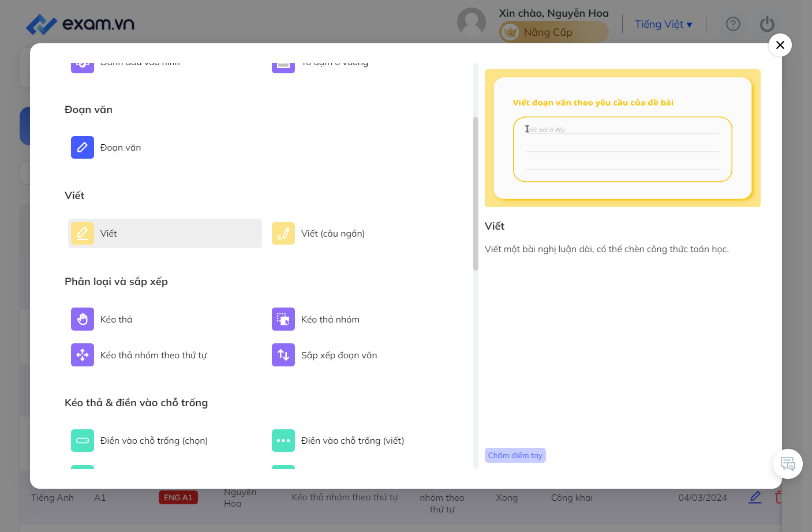This screenshot has height=532, width=812.
Task: Click the question type list scrollbar
Action: pyautogui.click(x=476, y=194)
